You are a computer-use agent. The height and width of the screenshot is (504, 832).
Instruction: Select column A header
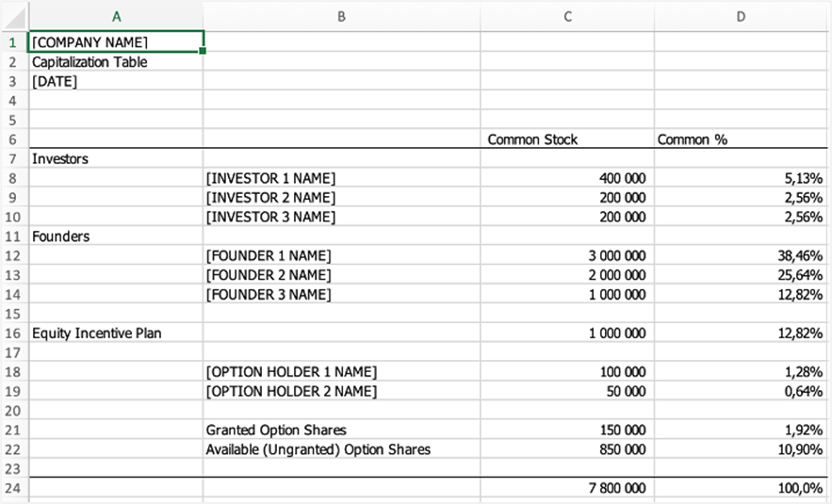[116, 16]
